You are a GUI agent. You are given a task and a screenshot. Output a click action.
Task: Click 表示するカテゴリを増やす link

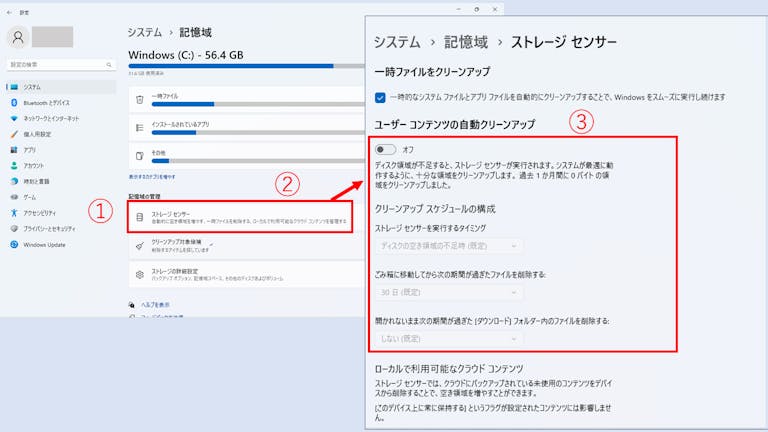(x=152, y=176)
